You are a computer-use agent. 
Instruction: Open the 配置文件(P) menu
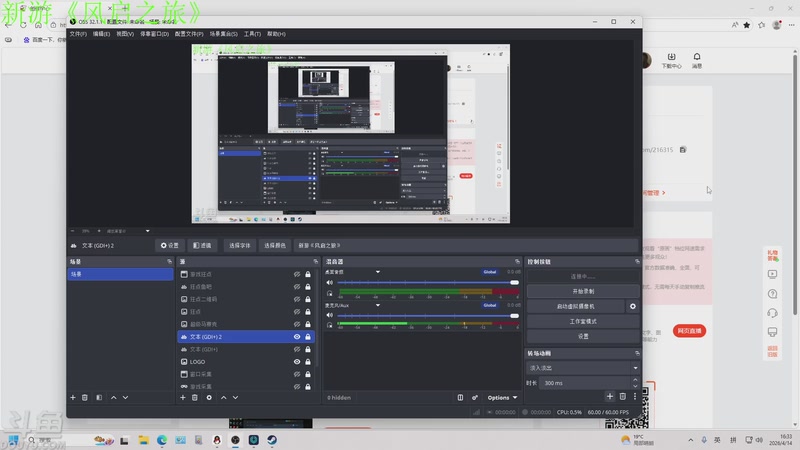[x=189, y=34]
